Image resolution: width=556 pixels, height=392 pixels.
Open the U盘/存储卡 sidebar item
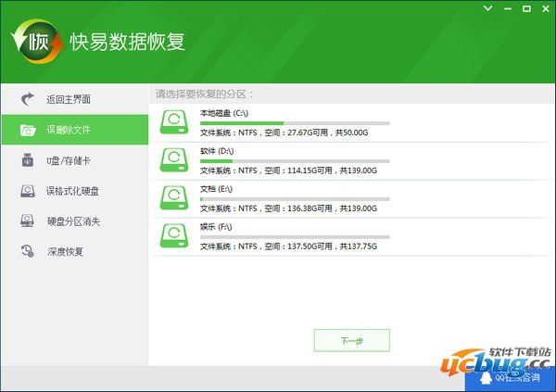pyautogui.click(x=75, y=160)
